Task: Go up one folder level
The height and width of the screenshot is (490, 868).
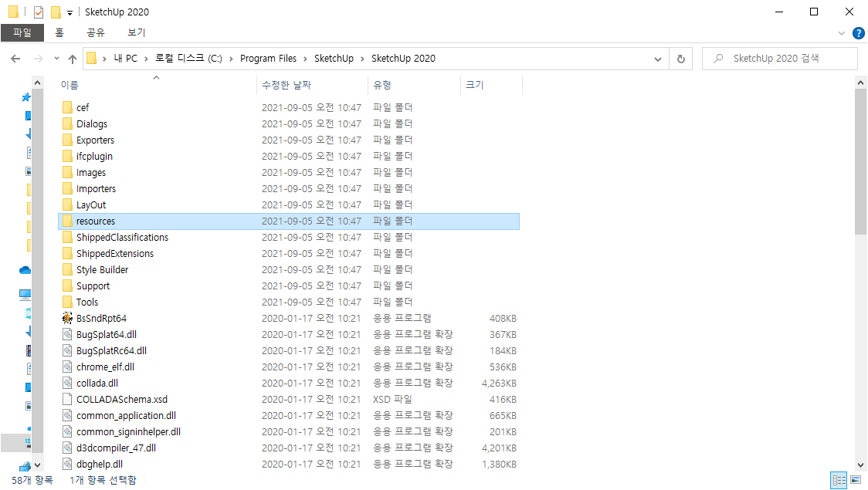Action: point(73,59)
